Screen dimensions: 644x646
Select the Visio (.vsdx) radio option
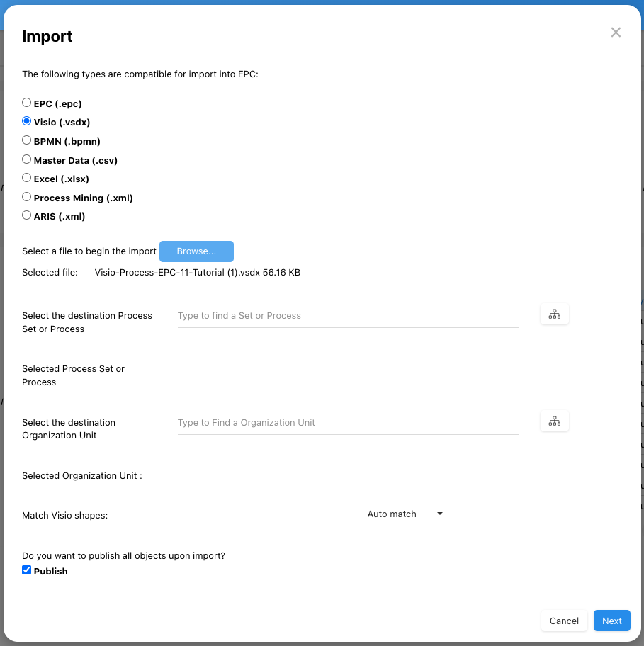[27, 121]
